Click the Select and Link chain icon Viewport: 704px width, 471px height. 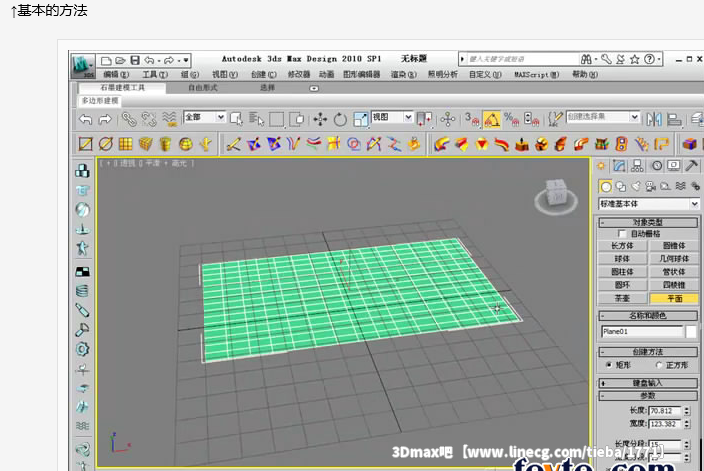coord(129,119)
